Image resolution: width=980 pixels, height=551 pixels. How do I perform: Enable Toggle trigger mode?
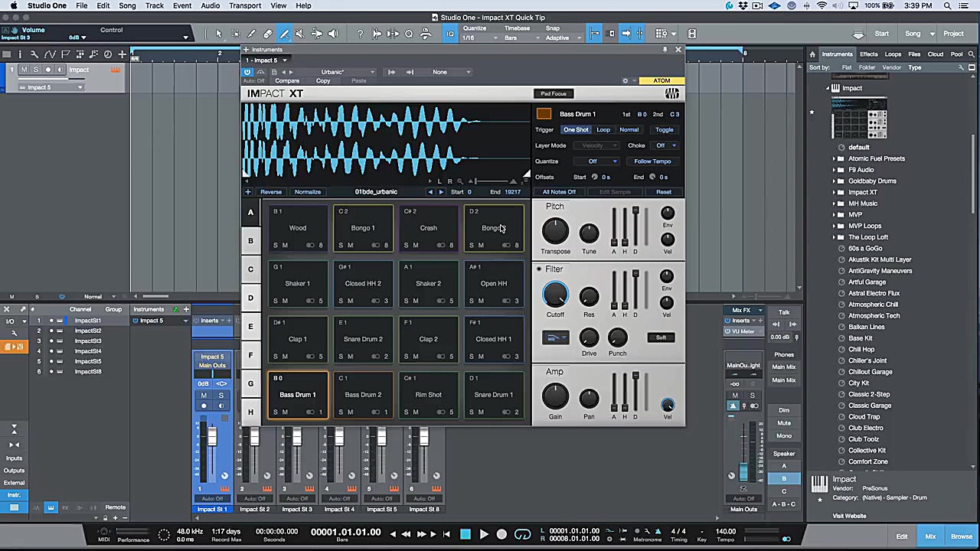click(x=664, y=129)
